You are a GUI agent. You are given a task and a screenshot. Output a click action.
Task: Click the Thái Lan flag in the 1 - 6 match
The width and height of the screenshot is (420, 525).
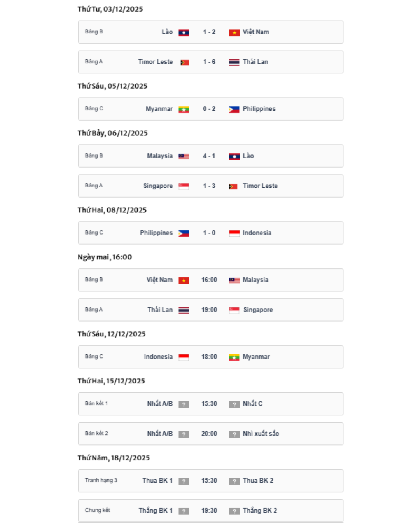tap(234, 62)
